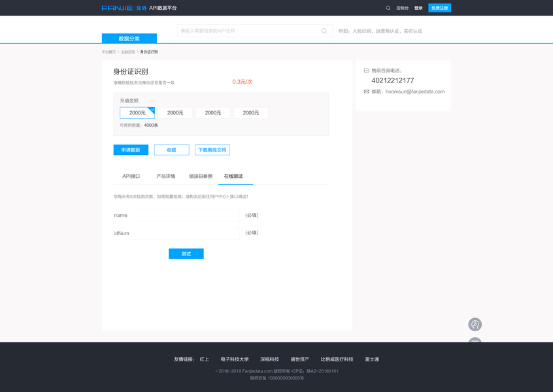Viewport: 553px width, 392px height.
Task: Click the API数据平台 header title
Action: tap(163, 8)
